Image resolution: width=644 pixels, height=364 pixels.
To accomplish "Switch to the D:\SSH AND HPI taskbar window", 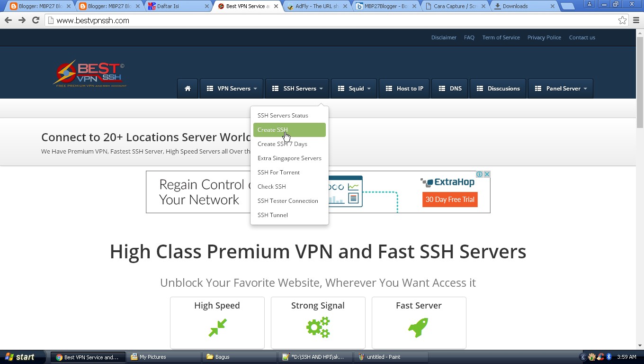I will pyautogui.click(x=315, y=357).
